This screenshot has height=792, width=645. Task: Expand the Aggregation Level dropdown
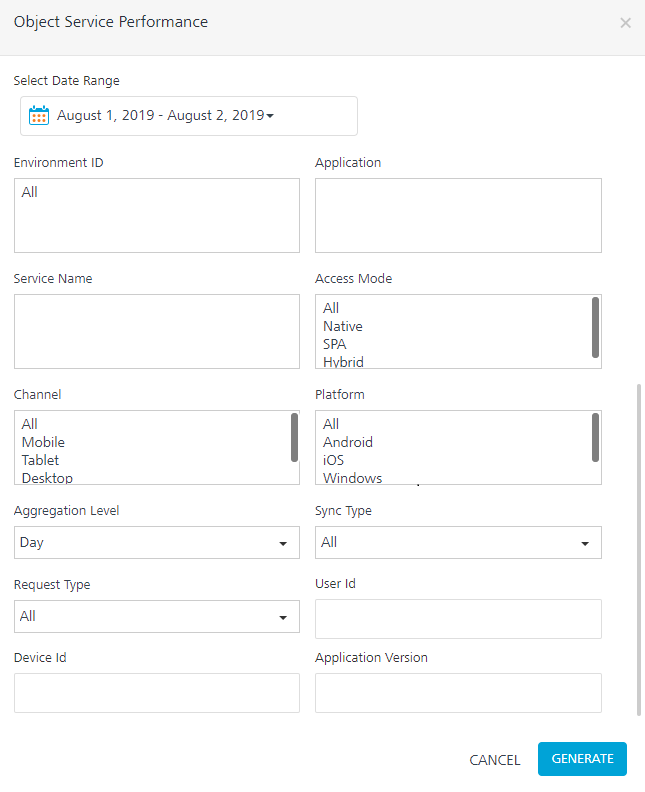[x=157, y=542]
